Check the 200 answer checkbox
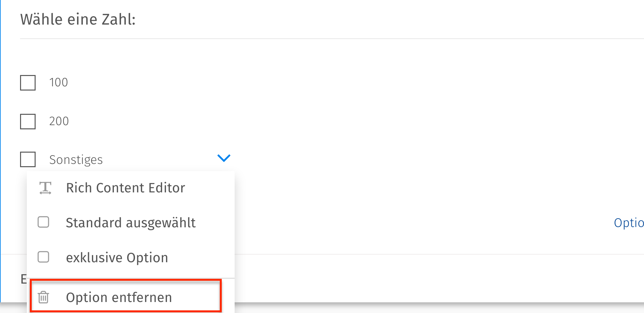This screenshot has height=313, width=644. tap(28, 121)
